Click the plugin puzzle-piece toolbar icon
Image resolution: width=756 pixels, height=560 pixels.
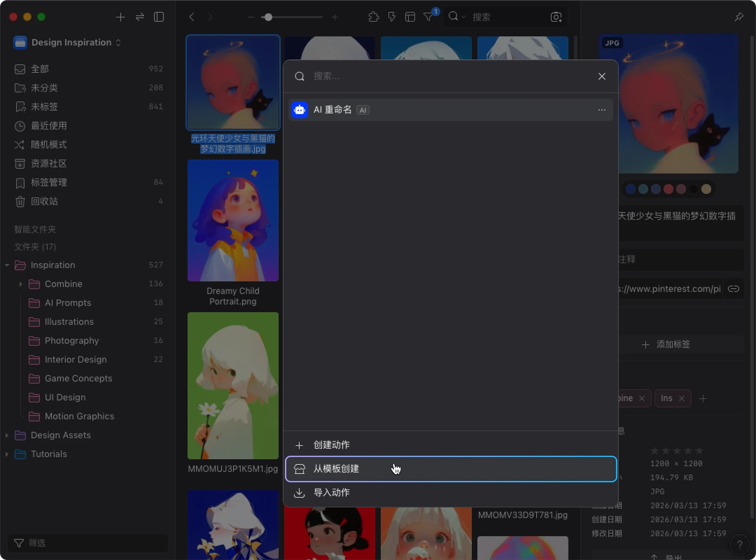click(374, 17)
